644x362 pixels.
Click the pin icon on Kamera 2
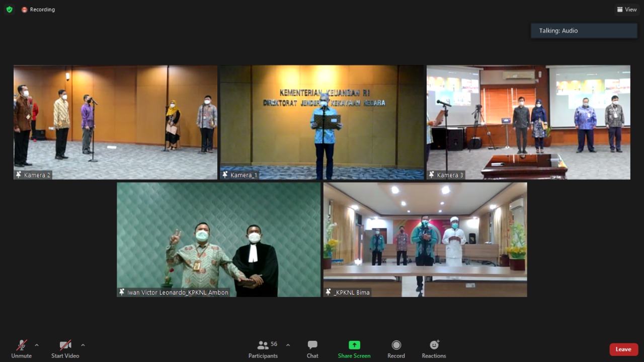(19, 175)
